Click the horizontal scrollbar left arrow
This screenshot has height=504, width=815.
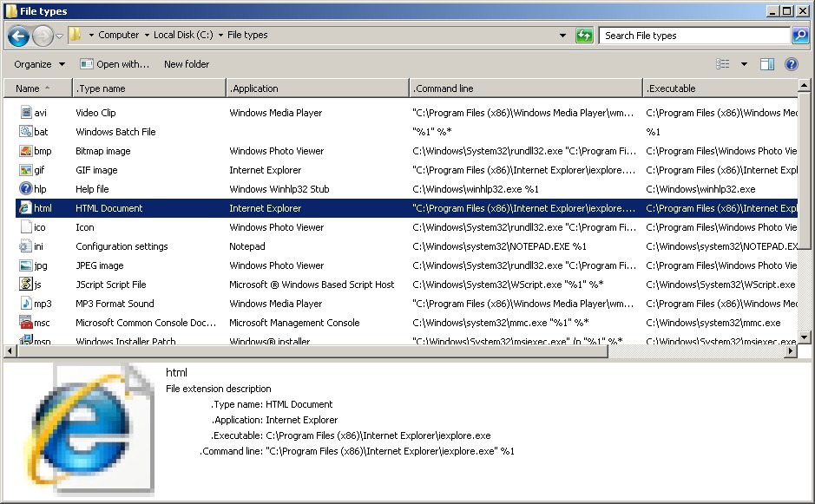point(10,351)
